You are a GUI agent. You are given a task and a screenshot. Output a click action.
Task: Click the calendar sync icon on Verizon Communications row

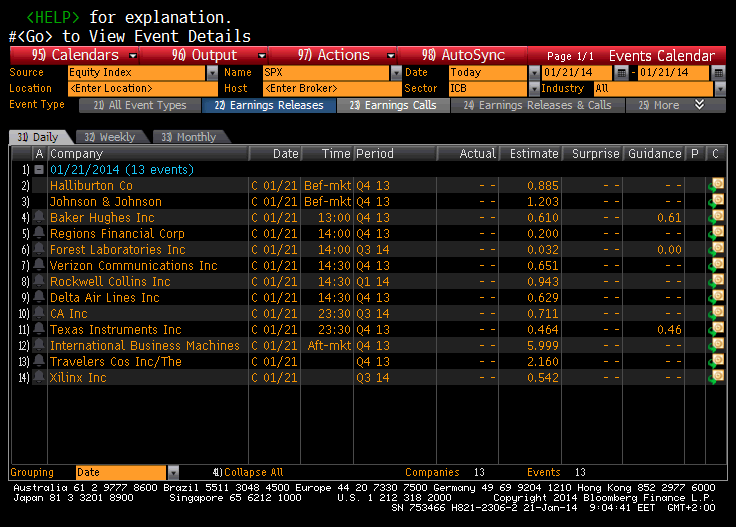coord(716,265)
